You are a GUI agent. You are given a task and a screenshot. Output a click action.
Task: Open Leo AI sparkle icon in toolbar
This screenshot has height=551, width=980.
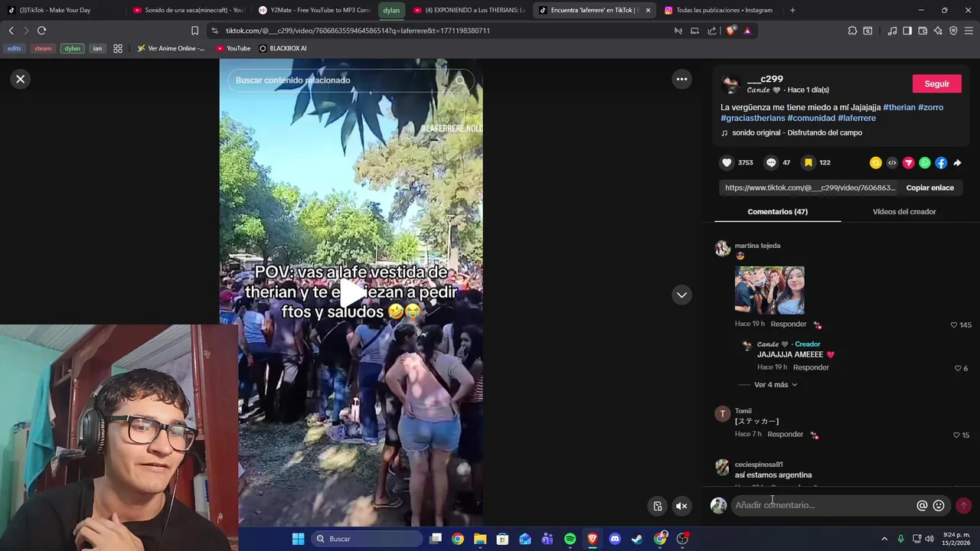[938, 31]
